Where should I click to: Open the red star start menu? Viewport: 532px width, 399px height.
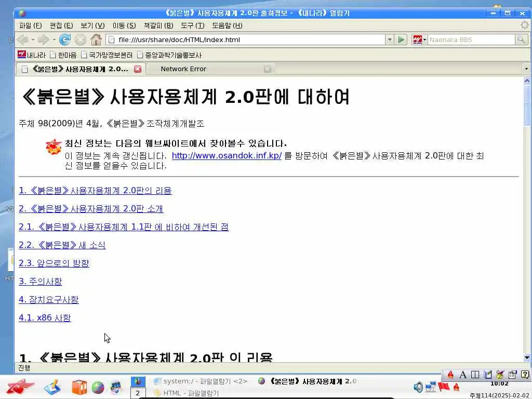20,387
